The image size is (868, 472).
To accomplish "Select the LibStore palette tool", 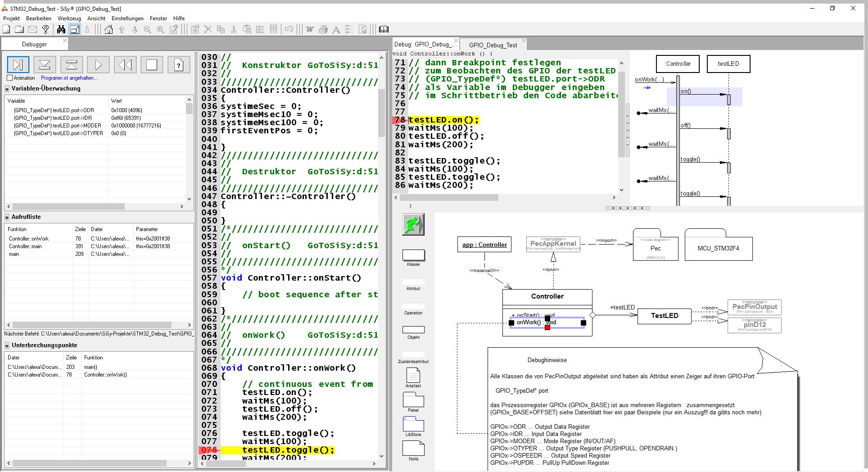I will pos(413,426).
